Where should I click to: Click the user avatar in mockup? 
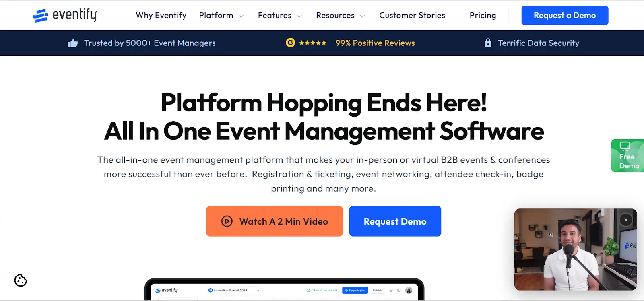pyautogui.click(x=409, y=290)
